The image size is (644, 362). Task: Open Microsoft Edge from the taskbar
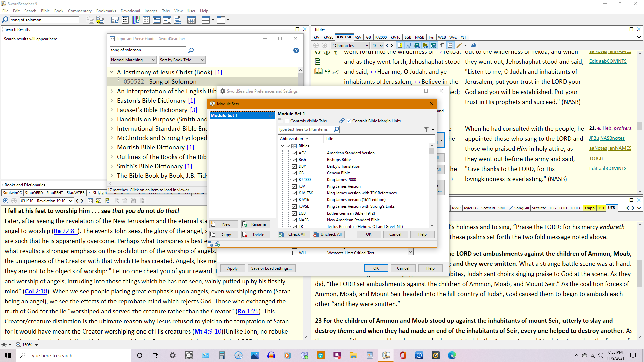tap(452, 355)
